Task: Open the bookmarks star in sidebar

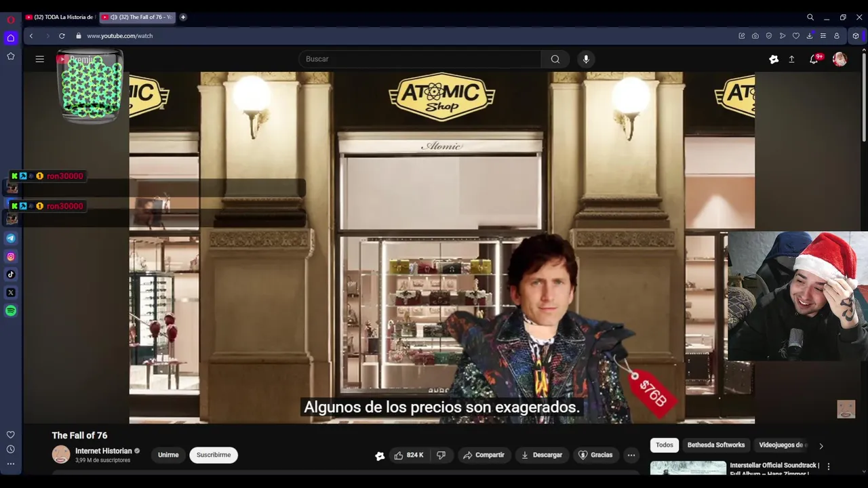Action: click(10, 56)
